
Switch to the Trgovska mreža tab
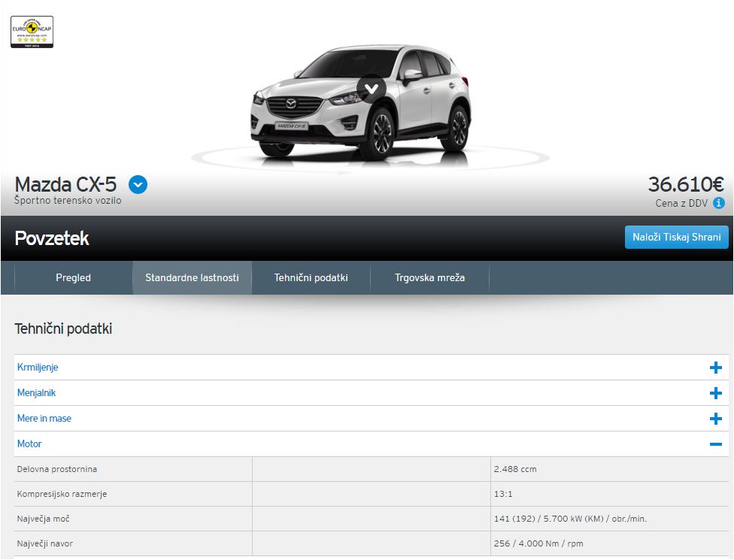(429, 277)
